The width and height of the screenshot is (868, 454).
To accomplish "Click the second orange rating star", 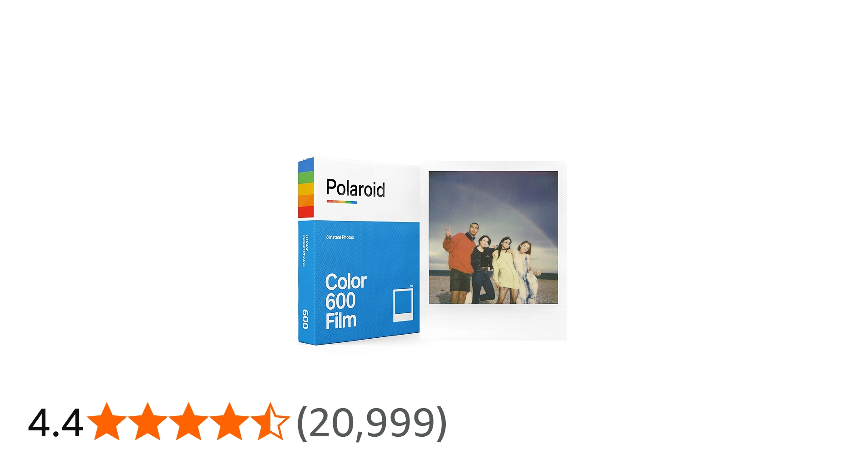I will click(147, 422).
